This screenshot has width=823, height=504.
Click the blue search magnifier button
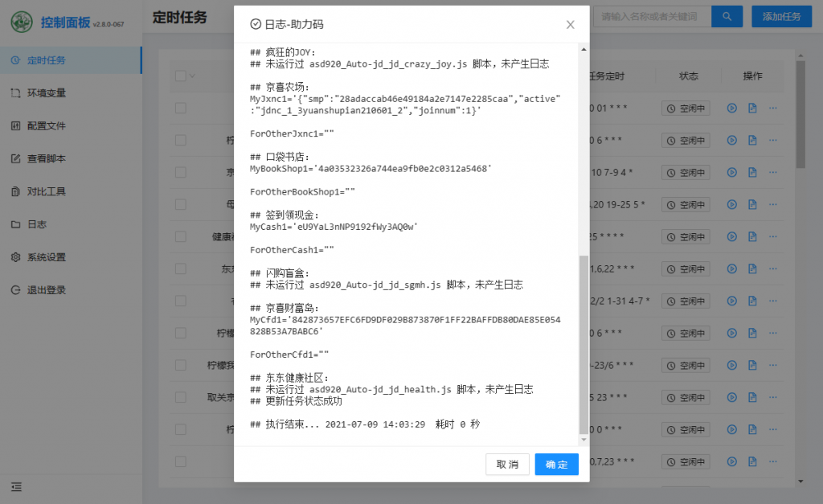[727, 16]
